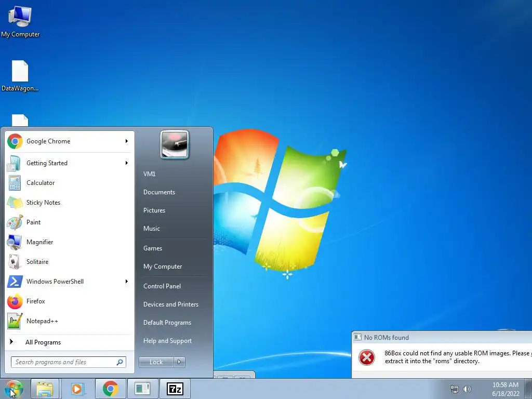Click the search magnifier icon

(x=119, y=362)
